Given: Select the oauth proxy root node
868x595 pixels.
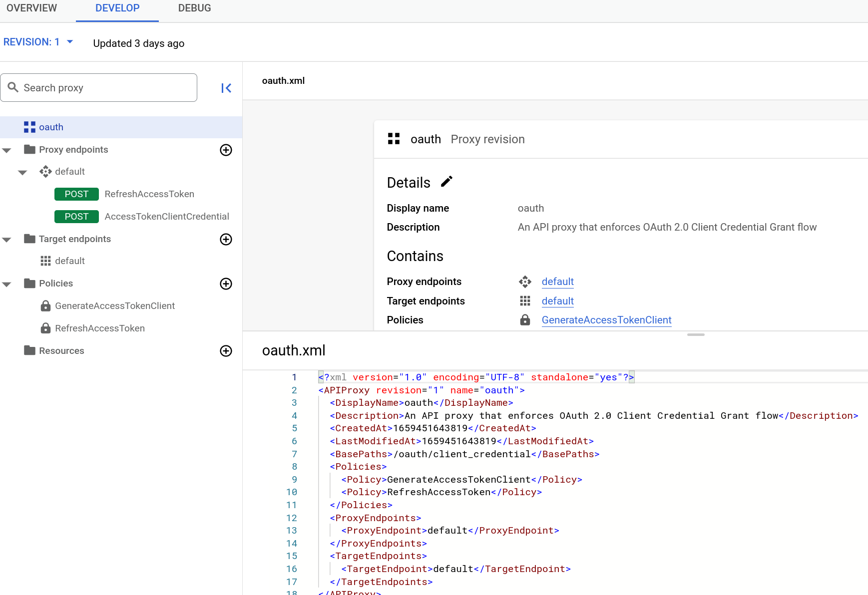Looking at the screenshot, I should click(51, 127).
